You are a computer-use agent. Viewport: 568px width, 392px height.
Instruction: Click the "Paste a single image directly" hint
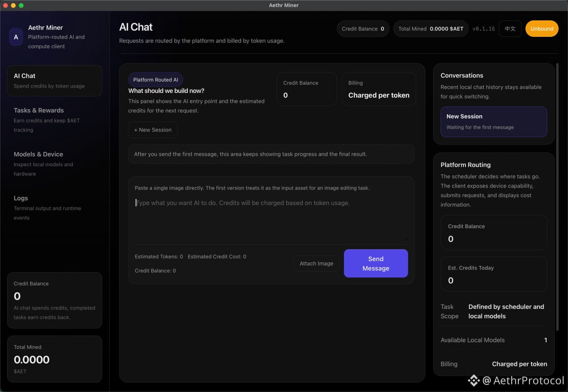(x=252, y=188)
